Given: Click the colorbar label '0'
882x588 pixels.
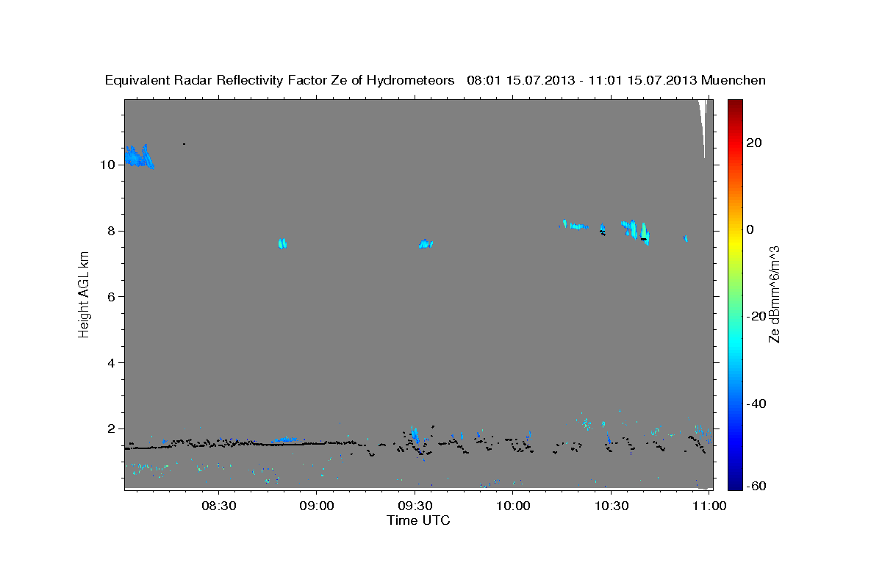Looking at the screenshot, I should click(751, 229).
